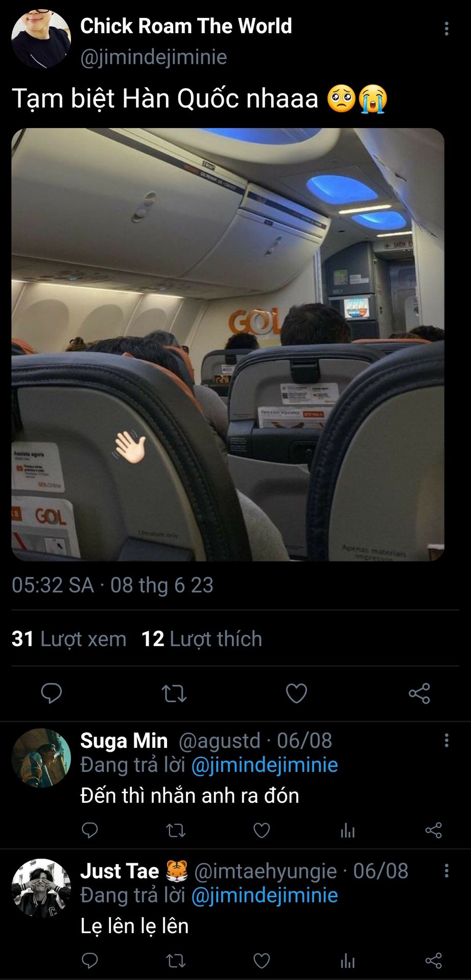
Task: Open Just Tae's profile avatar
Action: point(41,889)
